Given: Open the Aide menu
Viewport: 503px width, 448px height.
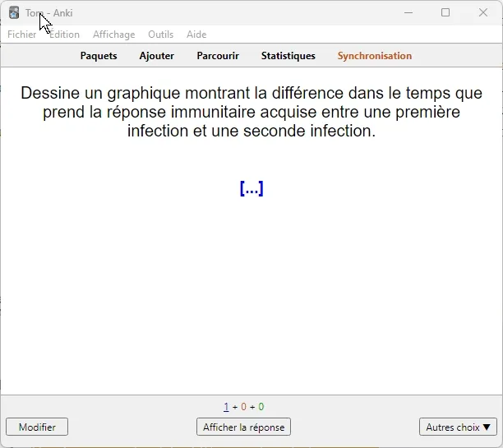Looking at the screenshot, I should 196,35.
